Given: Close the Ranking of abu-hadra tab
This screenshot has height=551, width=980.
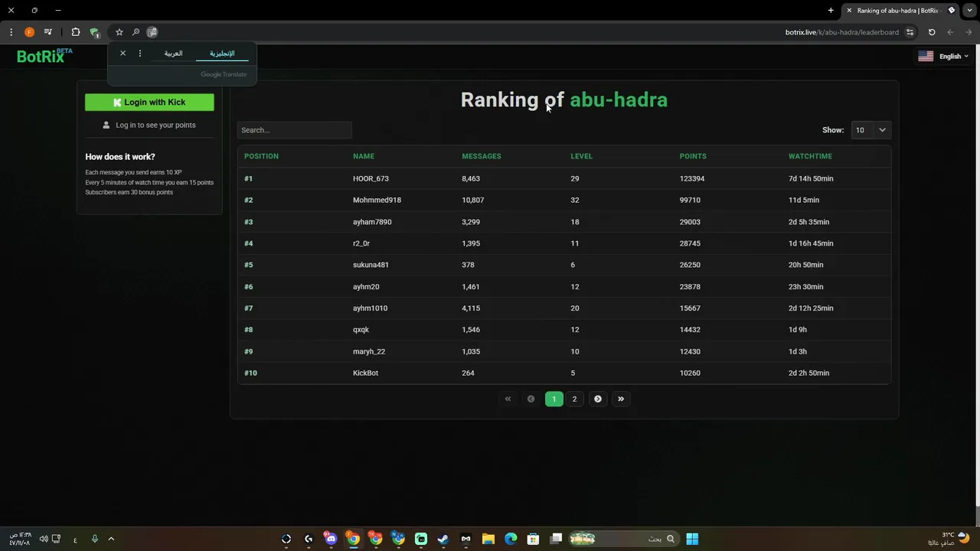Looking at the screenshot, I should [849, 11].
